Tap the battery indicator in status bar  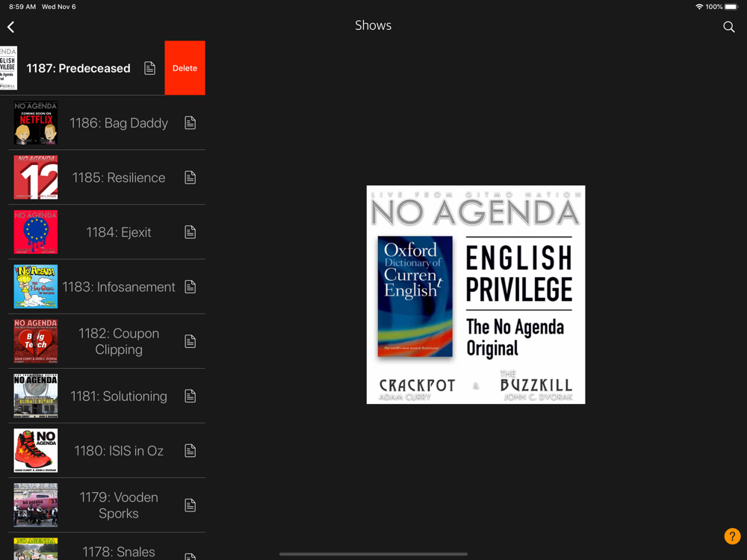click(731, 7)
